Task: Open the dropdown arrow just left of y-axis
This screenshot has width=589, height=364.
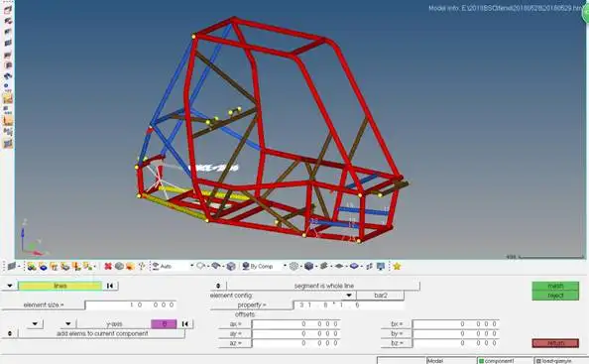Action: [x=68, y=323]
